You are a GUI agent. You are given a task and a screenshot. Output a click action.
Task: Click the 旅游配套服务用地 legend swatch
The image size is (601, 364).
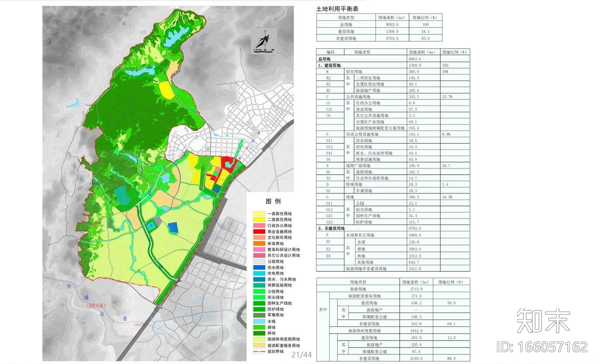[259, 345]
